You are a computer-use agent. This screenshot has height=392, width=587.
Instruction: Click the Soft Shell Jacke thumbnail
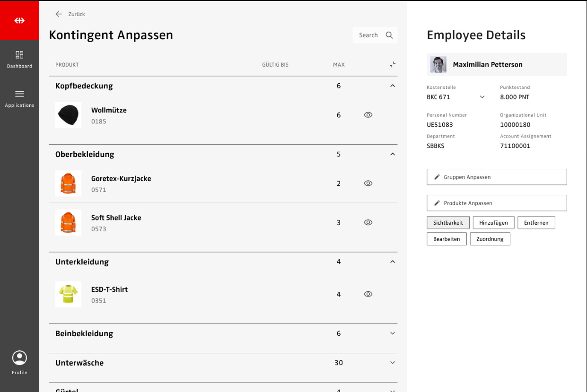coord(68,222)
